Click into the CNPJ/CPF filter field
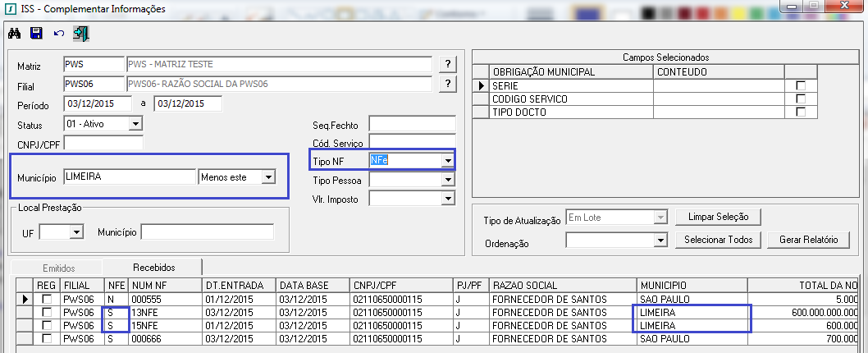 [x=103, y=144]
